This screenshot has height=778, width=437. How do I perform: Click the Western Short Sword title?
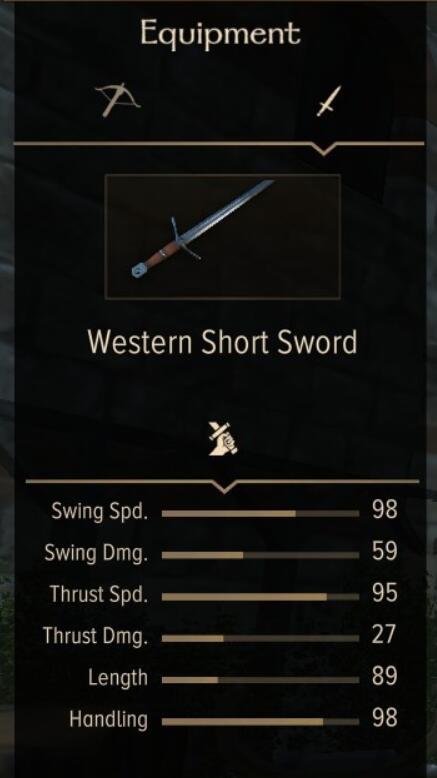pyautogui.click(x=222, y=342)
